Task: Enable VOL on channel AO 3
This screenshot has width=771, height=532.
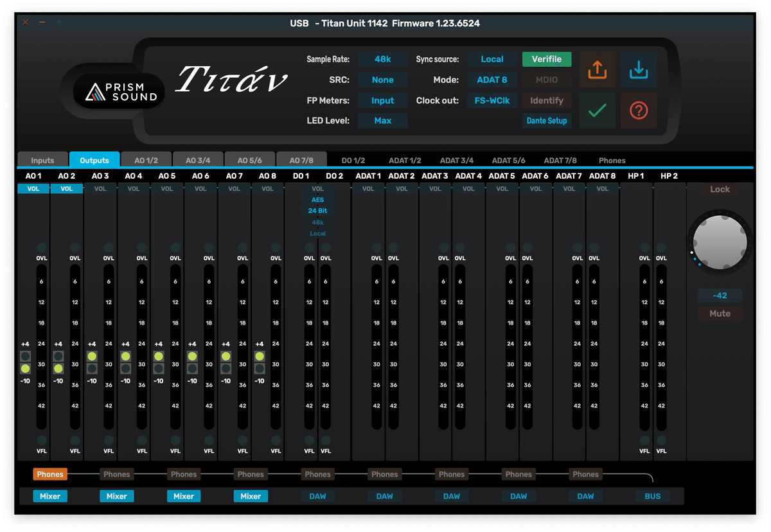Action: pos(100,189)
